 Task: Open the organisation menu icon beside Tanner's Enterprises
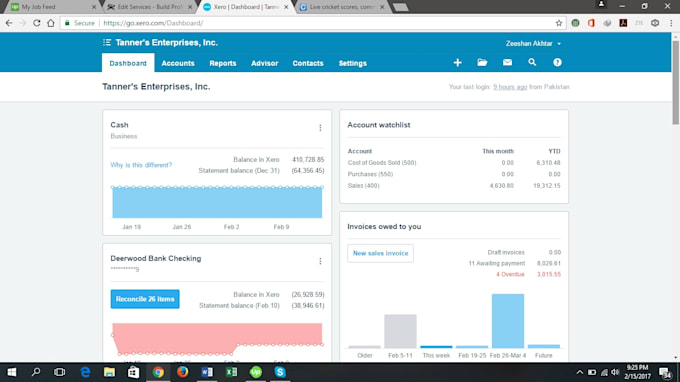[107, 42]
